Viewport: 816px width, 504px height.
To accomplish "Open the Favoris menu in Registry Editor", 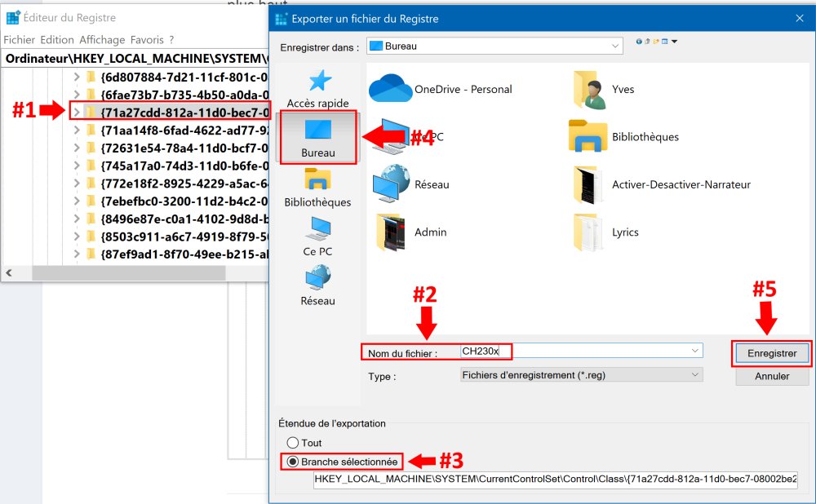I will point(147,40).
